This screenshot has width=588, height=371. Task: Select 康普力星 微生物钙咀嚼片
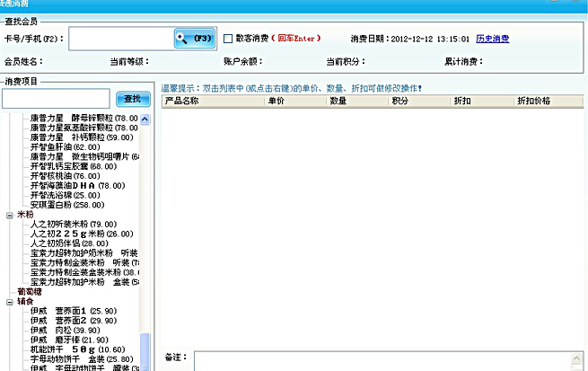coord(84,157)
